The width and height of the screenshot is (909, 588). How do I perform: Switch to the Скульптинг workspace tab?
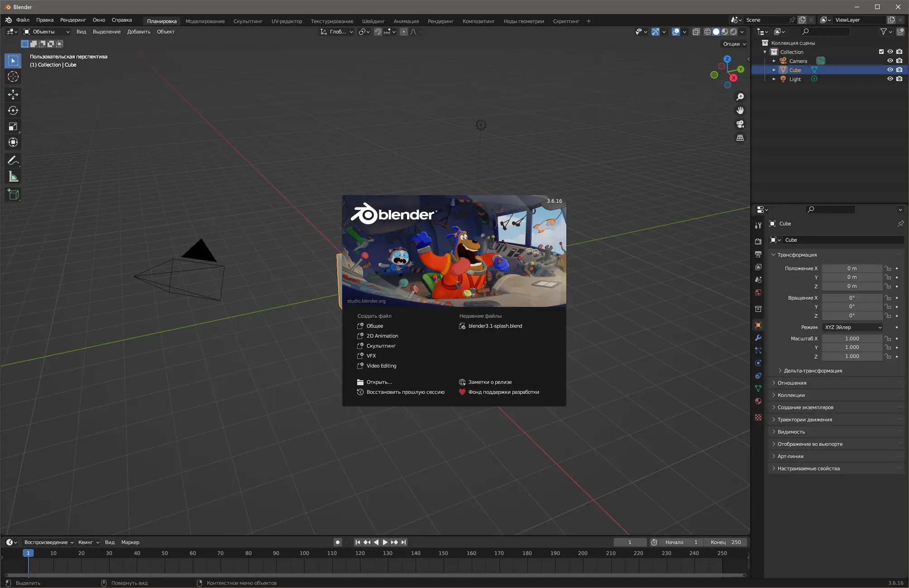click(248, 21)
